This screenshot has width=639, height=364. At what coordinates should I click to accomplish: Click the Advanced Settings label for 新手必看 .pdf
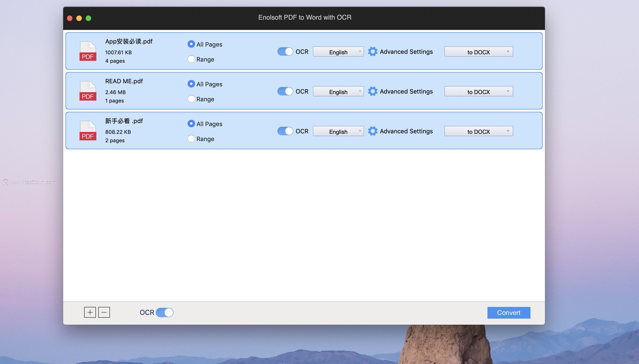[x=406, y=131]
